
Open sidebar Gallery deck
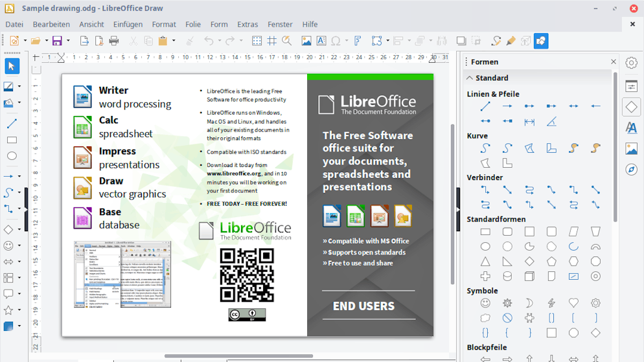coord(631,148)
